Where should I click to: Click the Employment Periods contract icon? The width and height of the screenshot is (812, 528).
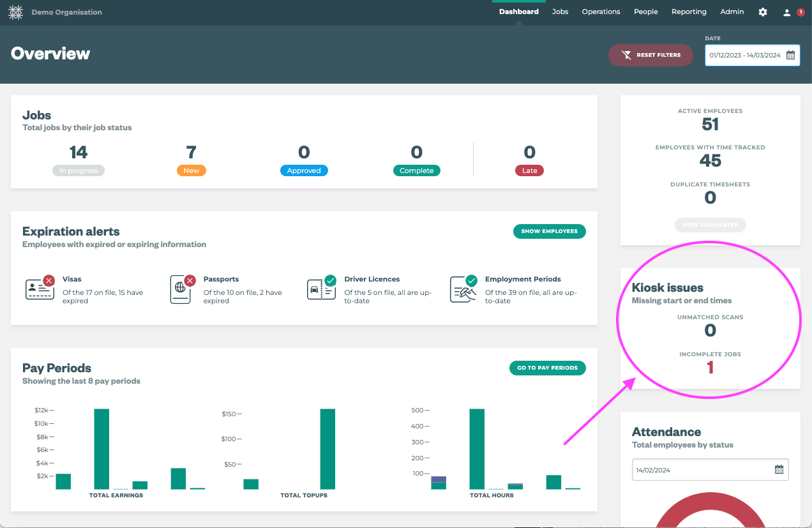[463, 289]
